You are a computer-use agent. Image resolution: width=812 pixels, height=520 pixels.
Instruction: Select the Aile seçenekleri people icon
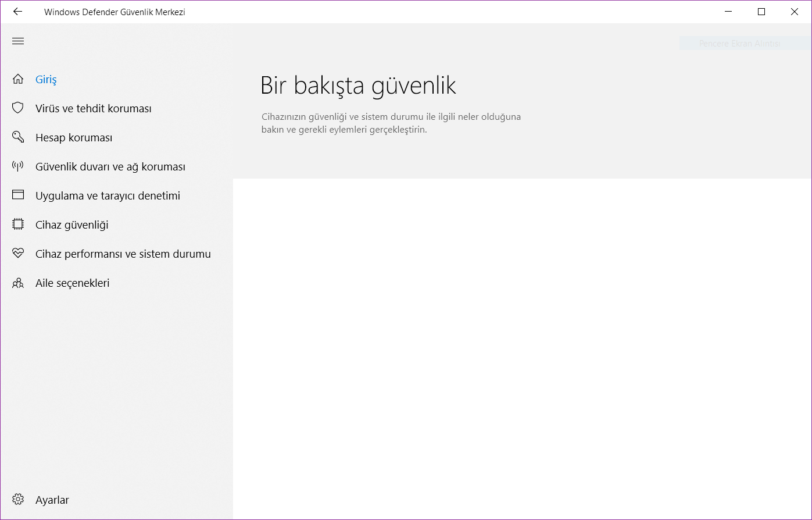(17, 282)
